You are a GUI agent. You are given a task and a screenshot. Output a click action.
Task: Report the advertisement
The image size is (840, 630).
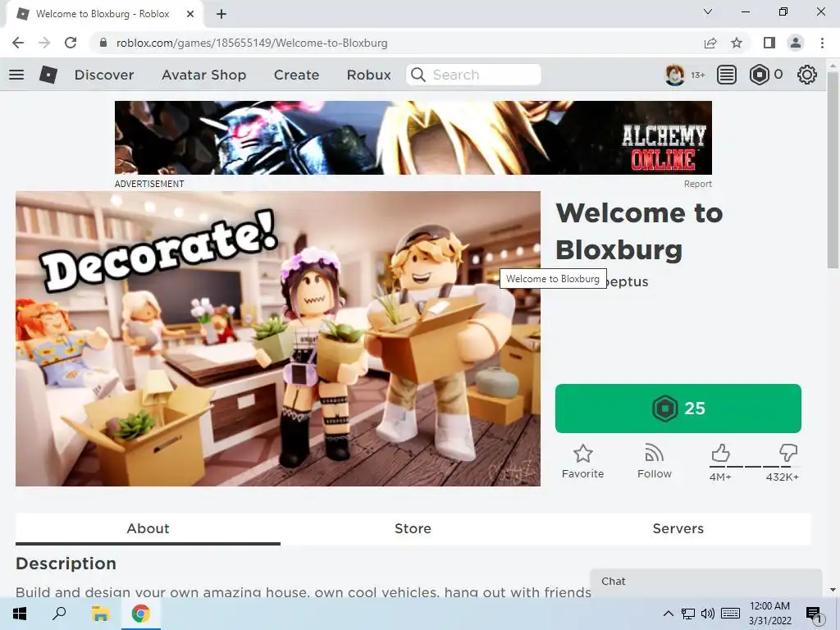click(x=697, y=184)
